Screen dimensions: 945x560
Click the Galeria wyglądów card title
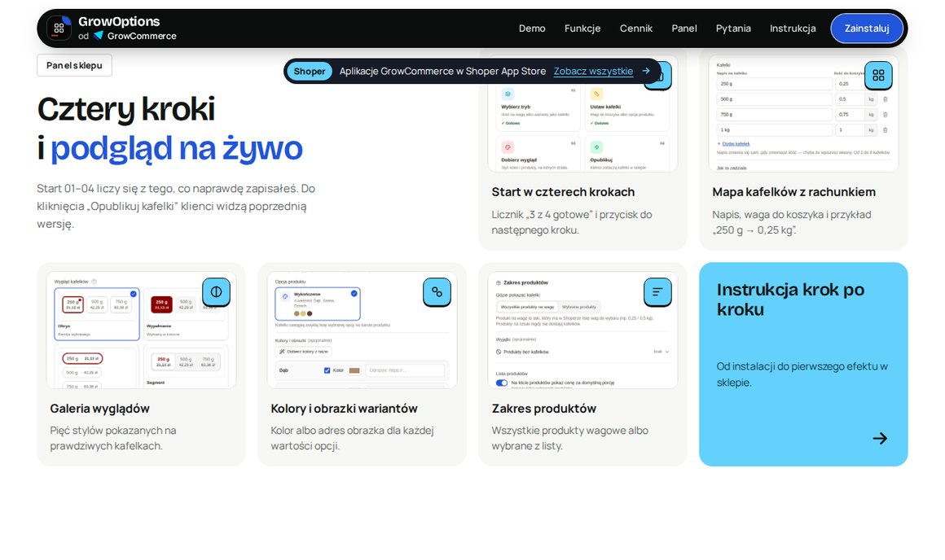[100, 409]
